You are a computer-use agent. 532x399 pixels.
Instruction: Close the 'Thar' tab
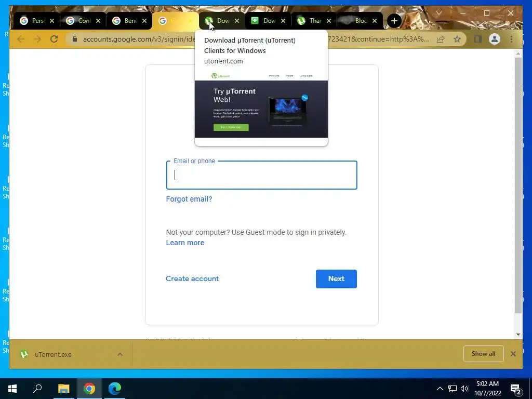coord(329,21)
